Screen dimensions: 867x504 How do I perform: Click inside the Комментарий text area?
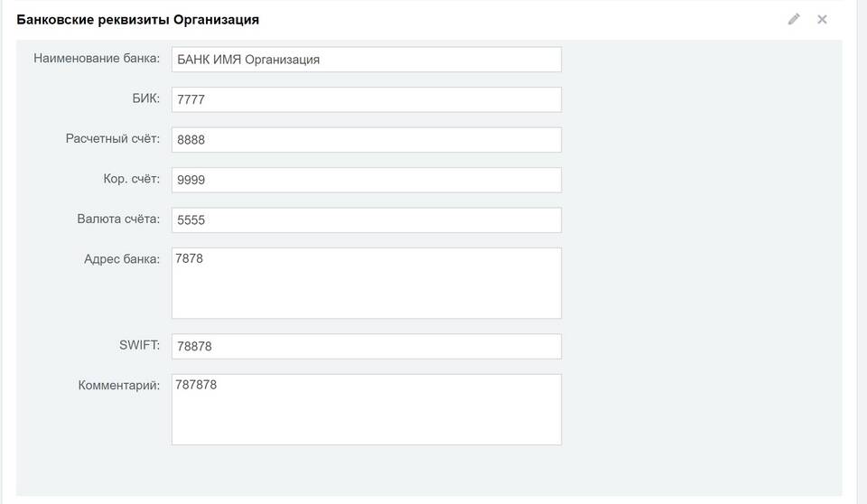[366, 409]
